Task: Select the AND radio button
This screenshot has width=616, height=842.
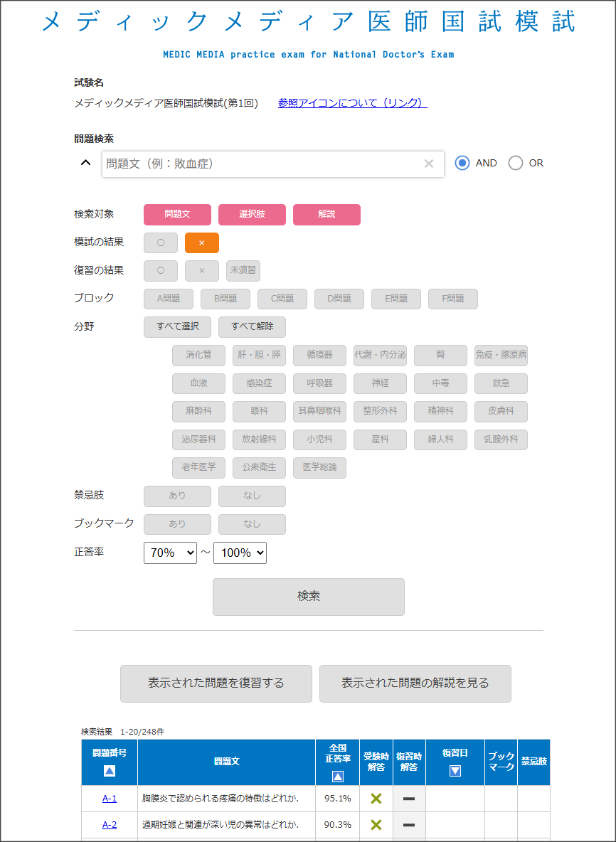Action: (x=462, y=163)
